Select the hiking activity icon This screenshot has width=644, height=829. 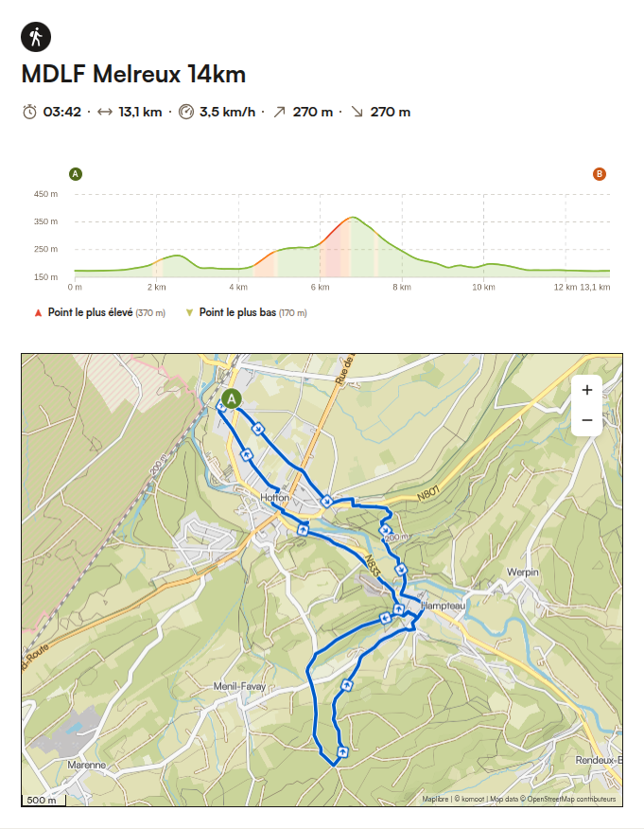(x=35, y=36)
